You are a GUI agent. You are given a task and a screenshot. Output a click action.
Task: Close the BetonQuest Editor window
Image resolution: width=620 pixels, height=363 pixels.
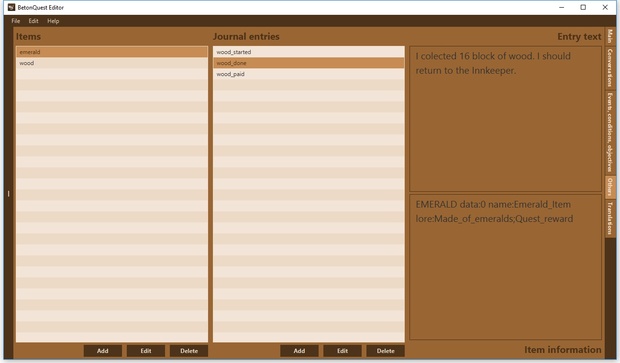[x=605, y=7]
